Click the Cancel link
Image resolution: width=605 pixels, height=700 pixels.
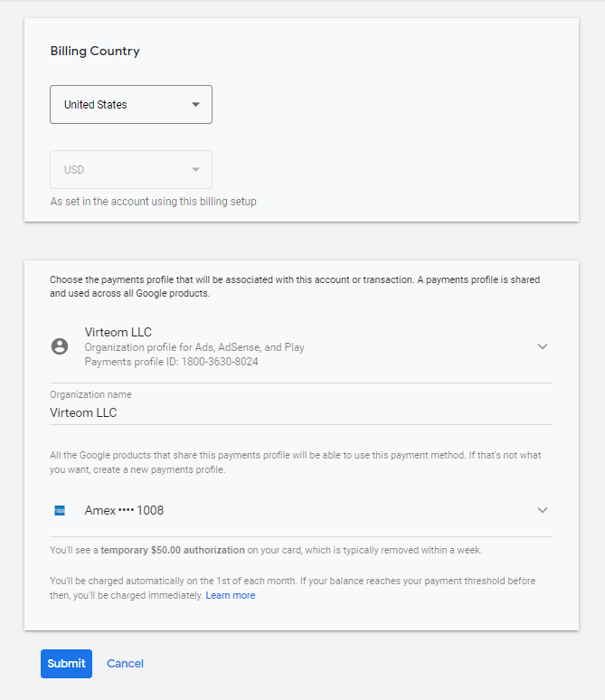125,664
